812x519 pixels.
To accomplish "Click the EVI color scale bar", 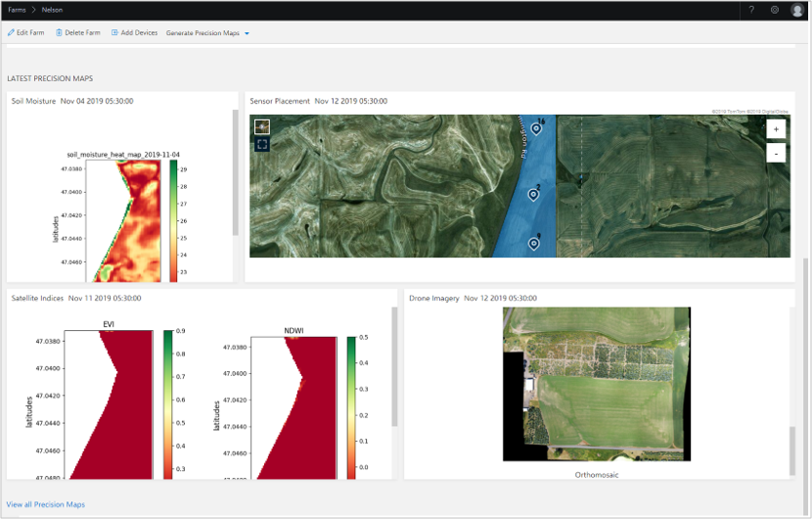I will tap(168, 404).
